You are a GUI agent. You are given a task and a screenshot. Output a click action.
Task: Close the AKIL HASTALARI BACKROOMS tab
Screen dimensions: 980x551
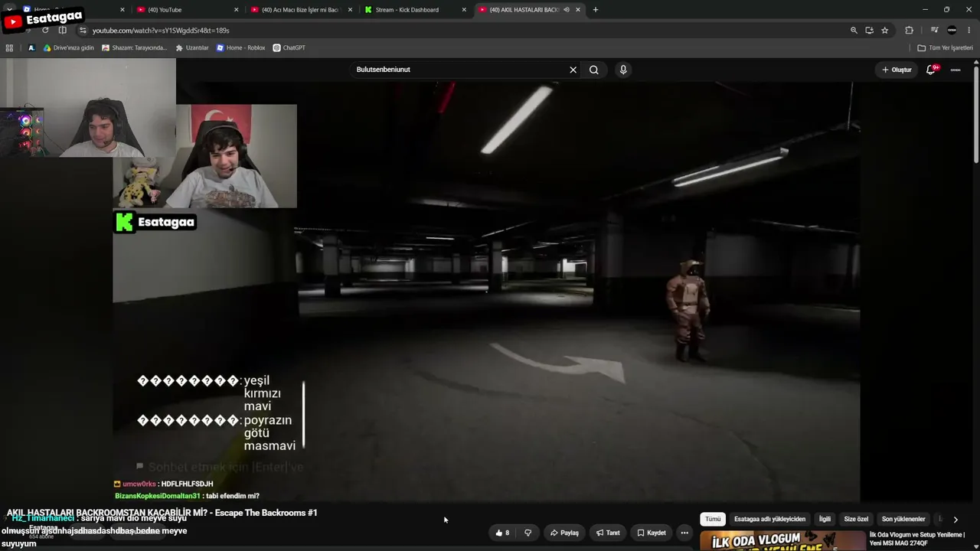pos(578,10)
